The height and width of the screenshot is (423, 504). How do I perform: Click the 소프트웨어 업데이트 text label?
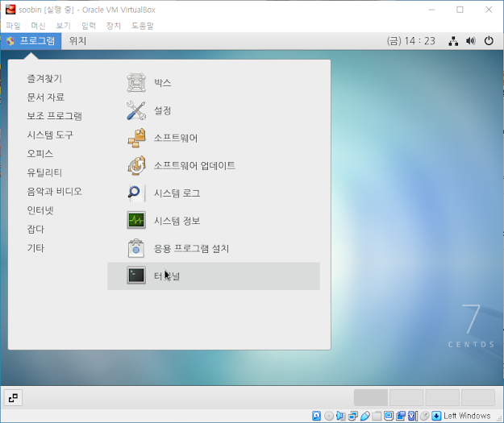[x=194, y=165]
